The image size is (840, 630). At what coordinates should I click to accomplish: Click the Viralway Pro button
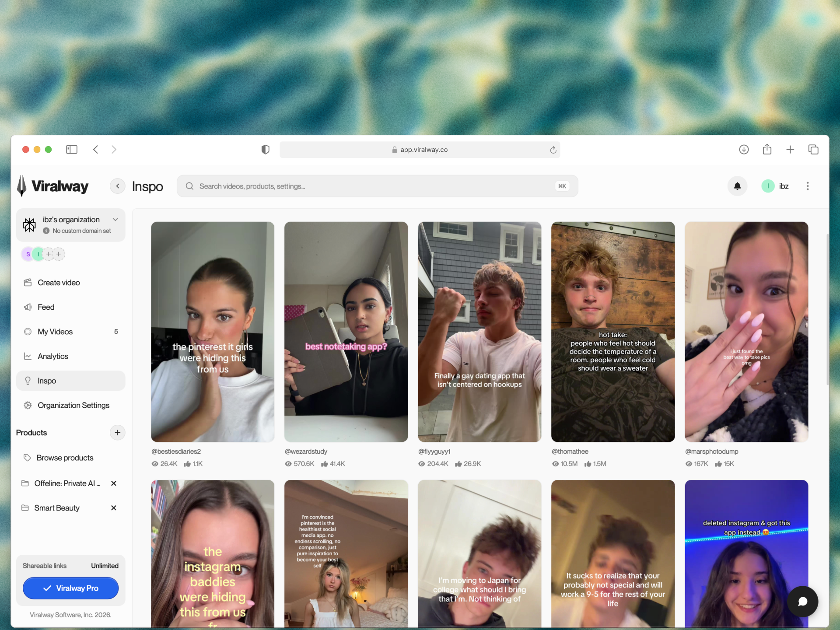tap(70, 588)
